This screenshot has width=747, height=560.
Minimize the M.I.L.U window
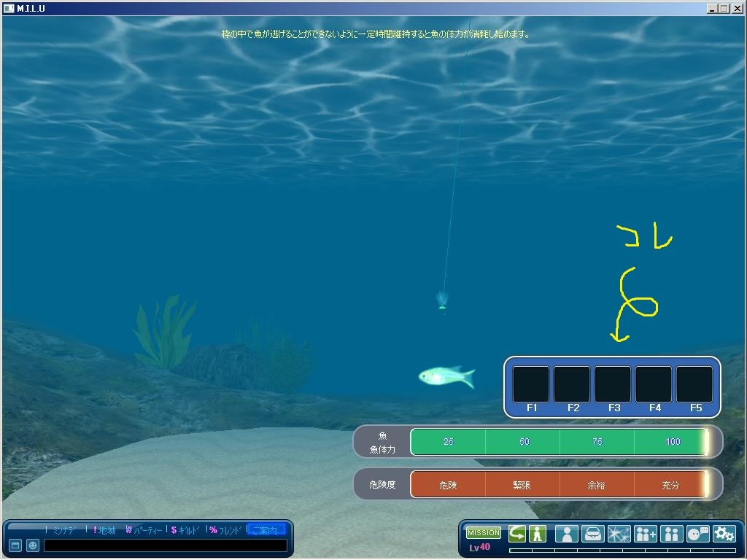(712, 8)
